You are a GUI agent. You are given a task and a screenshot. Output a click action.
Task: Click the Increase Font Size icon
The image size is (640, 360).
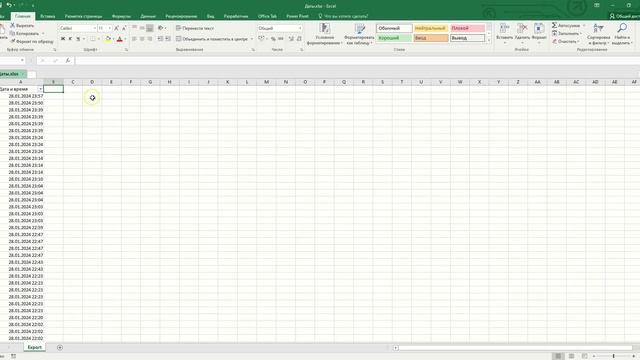116,28
